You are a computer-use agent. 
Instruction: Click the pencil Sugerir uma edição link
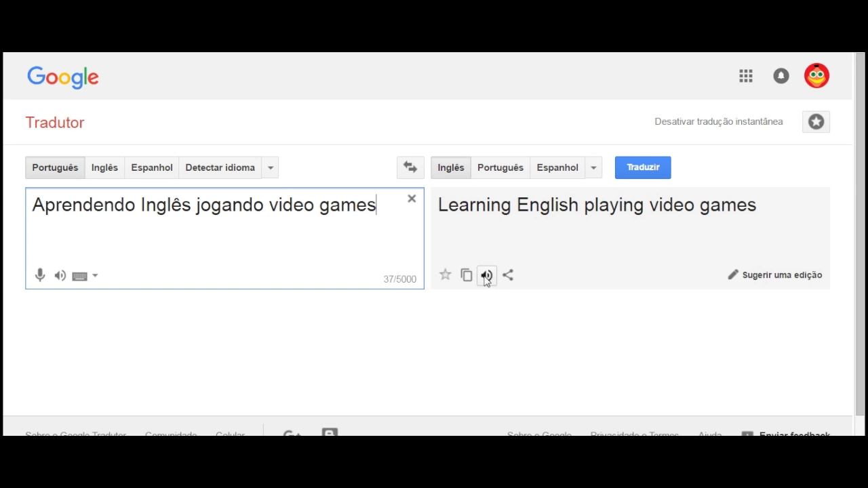[x=775, y=275]
